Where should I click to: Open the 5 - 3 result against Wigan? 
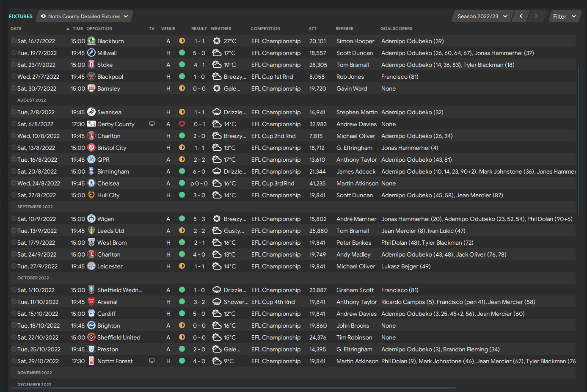click(199, 219)
